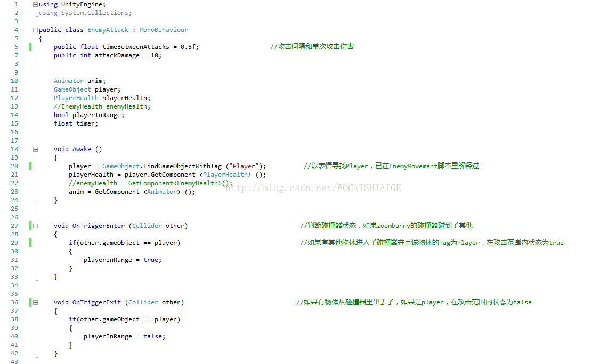616x364 pixels.
Task: Click 'attackDamage' variable on line 7
Action: click(117, 55)
